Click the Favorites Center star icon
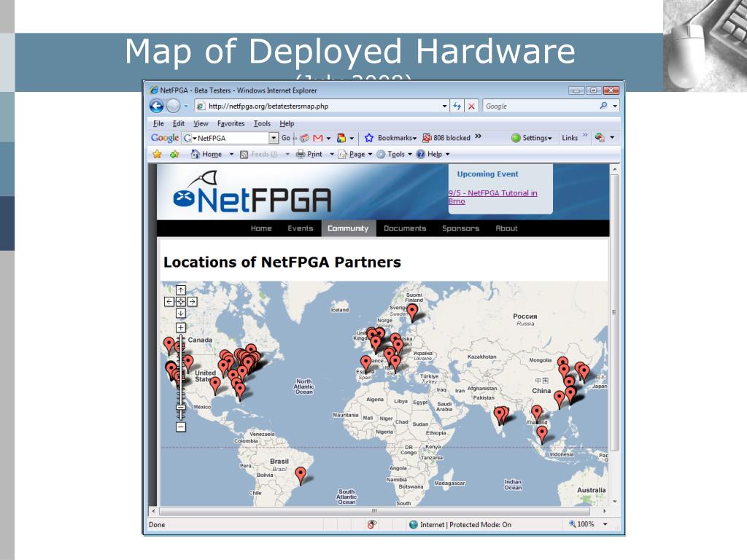Image resolution: width=747 pixels, height=560 pixels. coord(157,155)
